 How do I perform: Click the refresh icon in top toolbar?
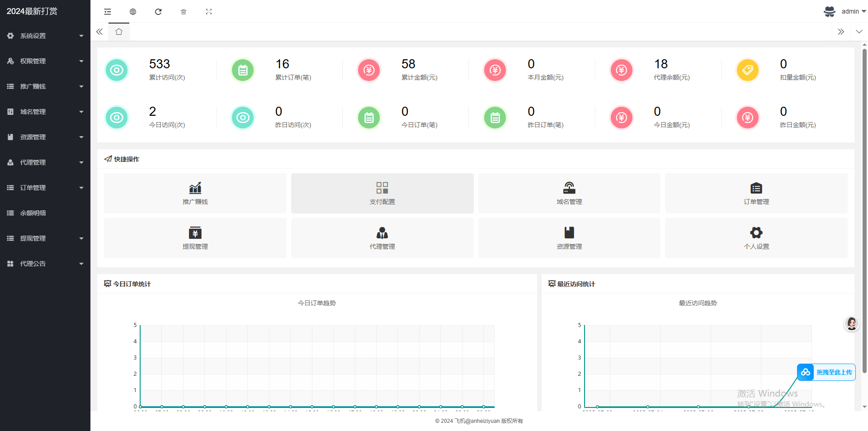point(158,12)
